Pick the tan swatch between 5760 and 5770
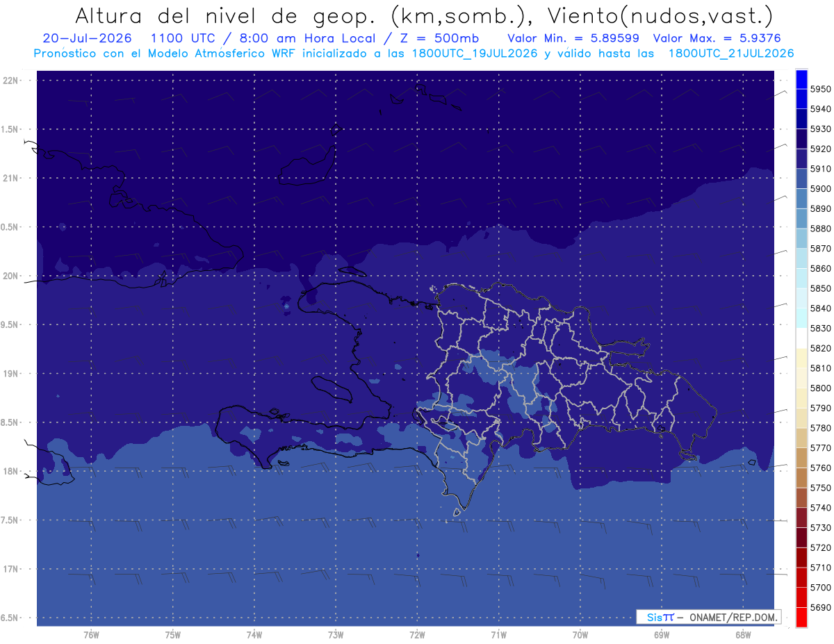The width and height of the screenshot is (834, 644). point(801,458)
